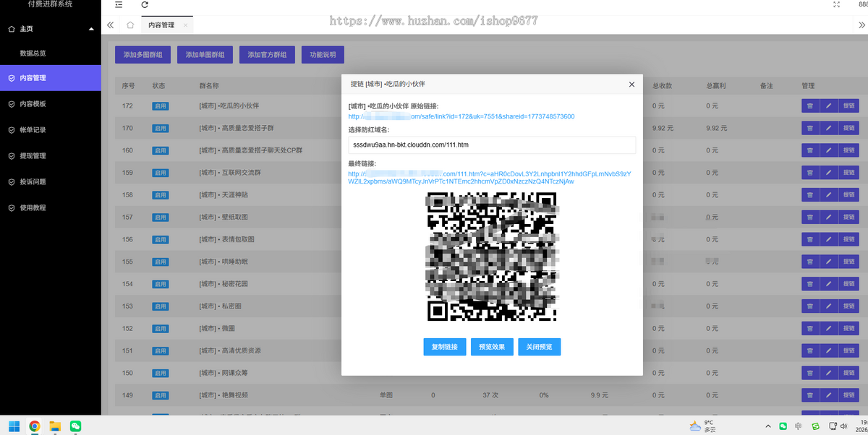Image resolution: width=868 pixels, height=435 pixels.
Task: Click the 功能说明 button
Action: click(x=323, y=55)
